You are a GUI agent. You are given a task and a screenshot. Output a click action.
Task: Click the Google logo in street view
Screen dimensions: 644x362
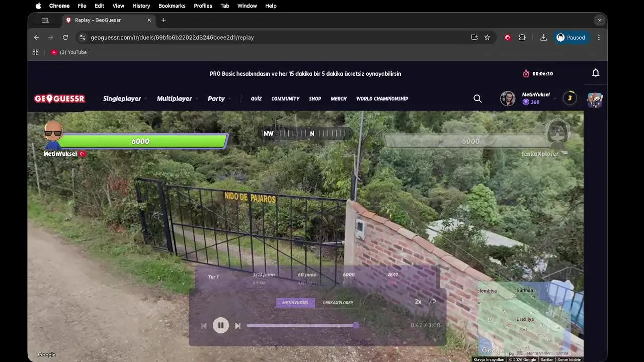[x=47, y=355]
